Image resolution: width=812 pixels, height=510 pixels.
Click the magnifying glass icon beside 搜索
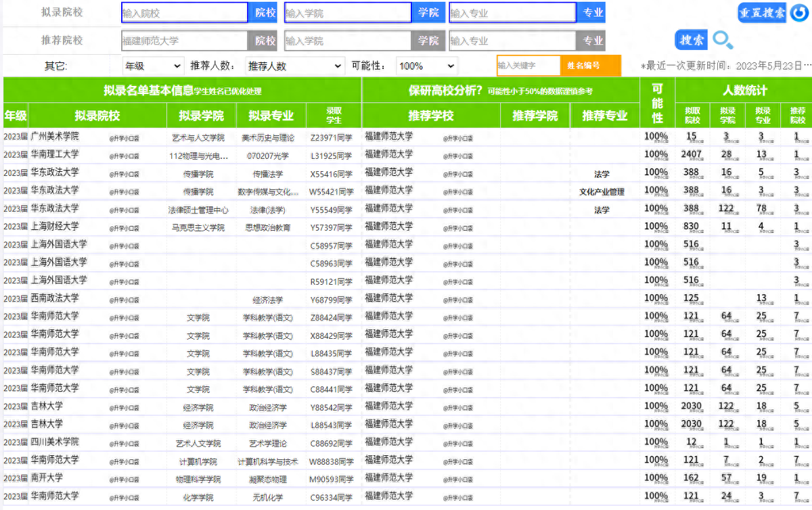point(723,41)
